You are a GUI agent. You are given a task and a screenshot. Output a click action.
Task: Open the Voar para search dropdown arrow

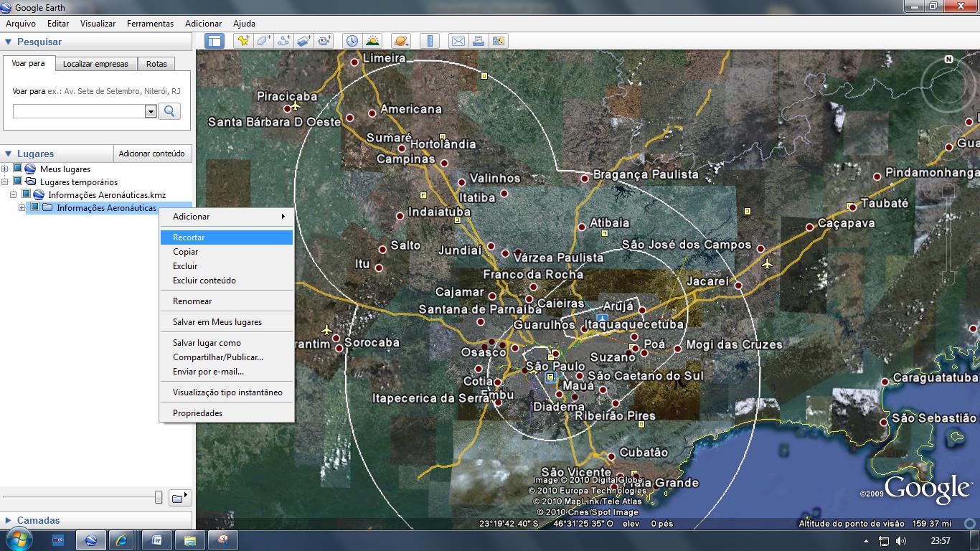coord(151,111)
